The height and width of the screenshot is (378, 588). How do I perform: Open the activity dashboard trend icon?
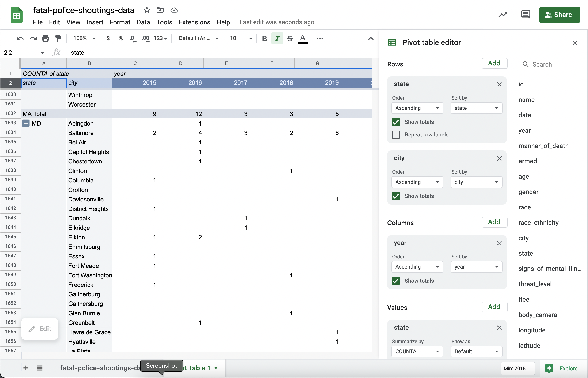pyautogui.click(x=503, y=15)
